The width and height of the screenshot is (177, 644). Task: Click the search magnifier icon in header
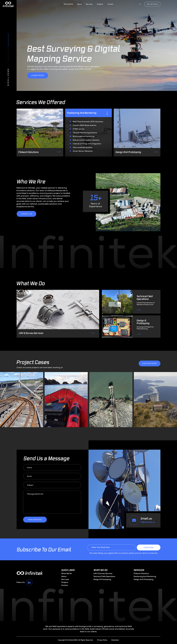(140, 4)
